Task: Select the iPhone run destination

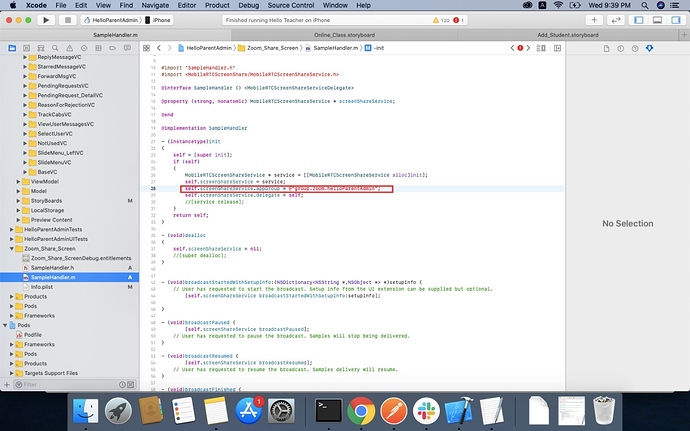Action: (x=160, y=19)
